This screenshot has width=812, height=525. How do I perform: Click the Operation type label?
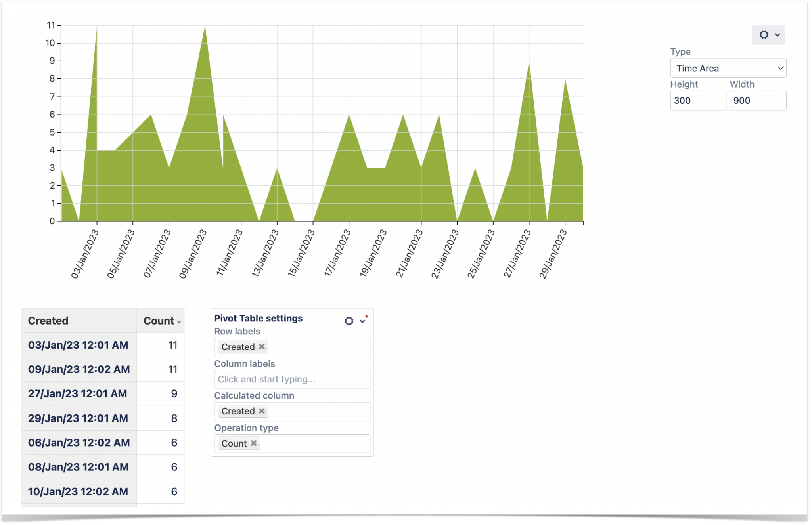click(246, 428)
